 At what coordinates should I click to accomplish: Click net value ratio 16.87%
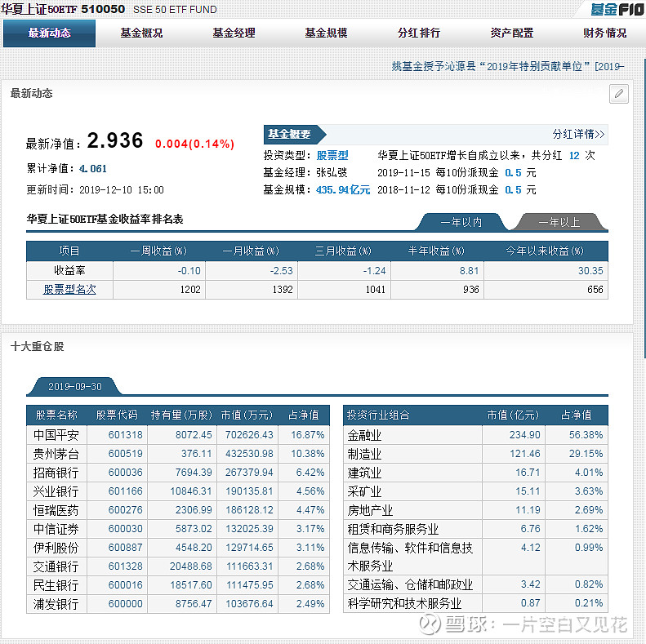pos(308,435)
